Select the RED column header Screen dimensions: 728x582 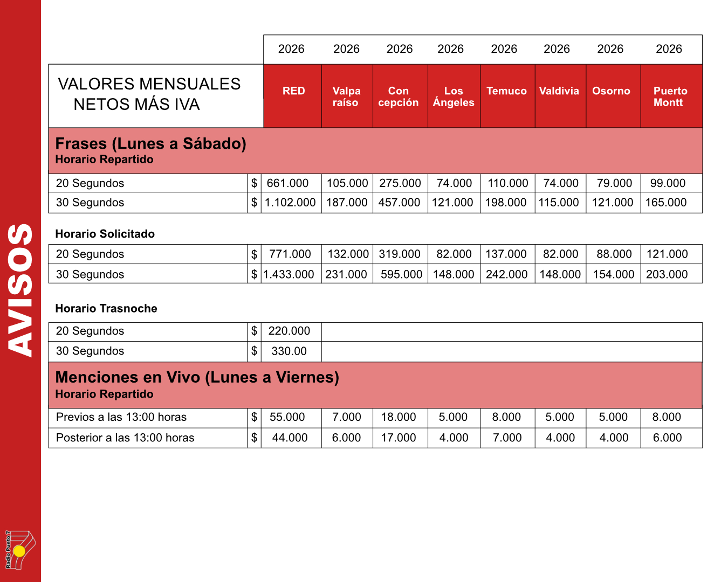(x=293, y=96)
